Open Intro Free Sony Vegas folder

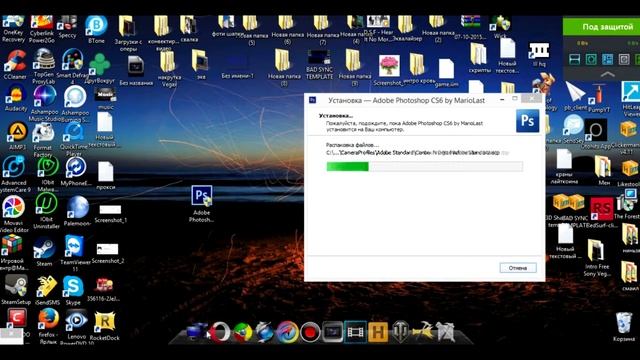pos(596,258)
